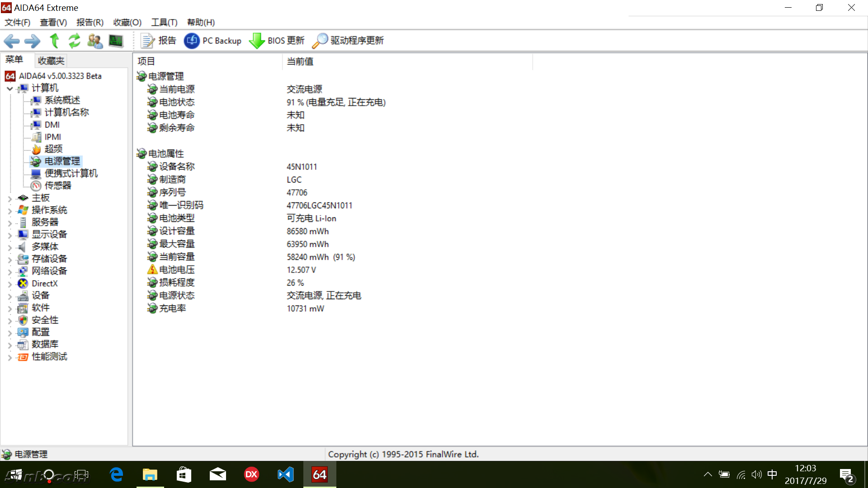Click the 当前值 column header
Screen dimensions: 868x488
pos(408,61)
